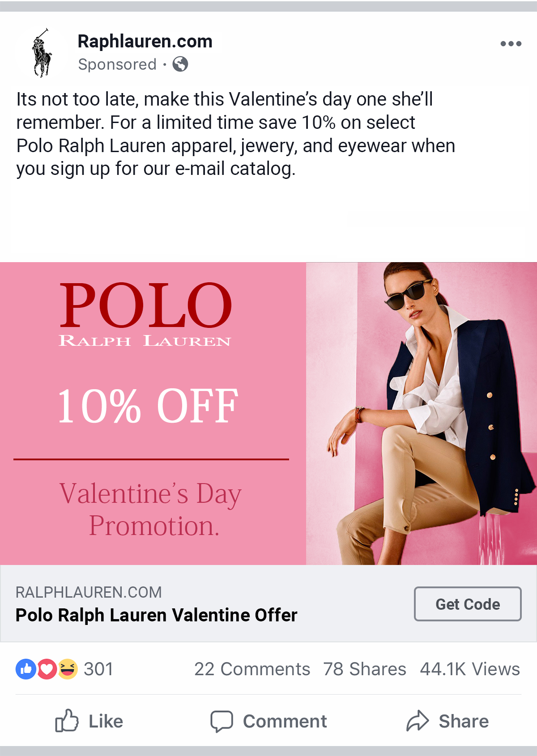Click the globe public visibility icon
Image resolution: width=537 pixels, height=756 pixels.
(x=180, y=64)
